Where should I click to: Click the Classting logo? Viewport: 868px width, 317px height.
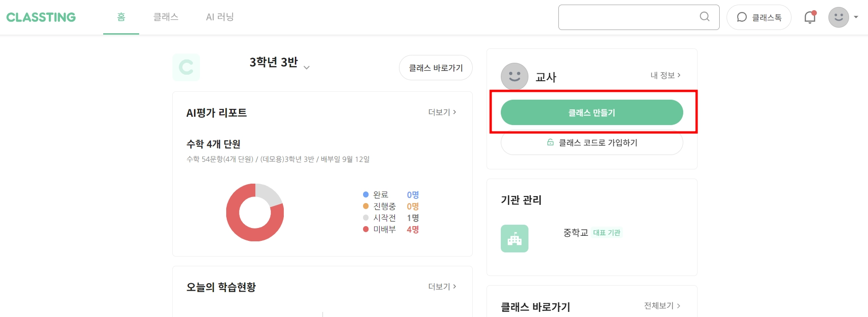41,17
